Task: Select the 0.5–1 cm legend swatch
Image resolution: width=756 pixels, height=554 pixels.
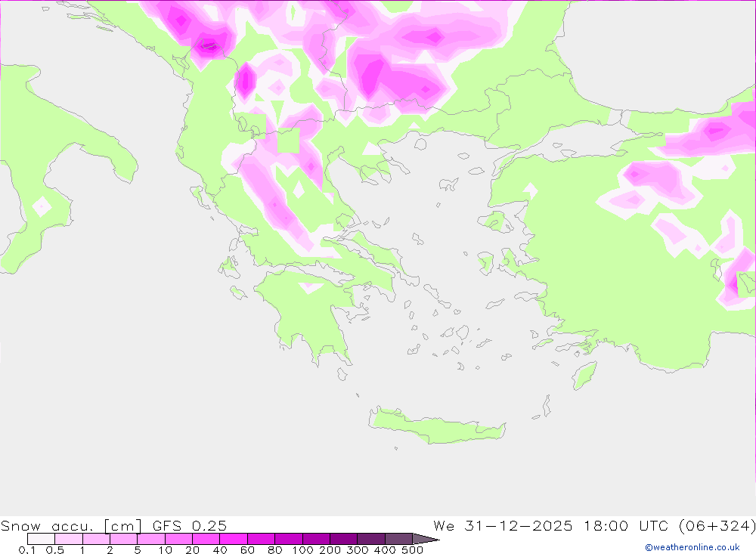Action: point(69,539)
